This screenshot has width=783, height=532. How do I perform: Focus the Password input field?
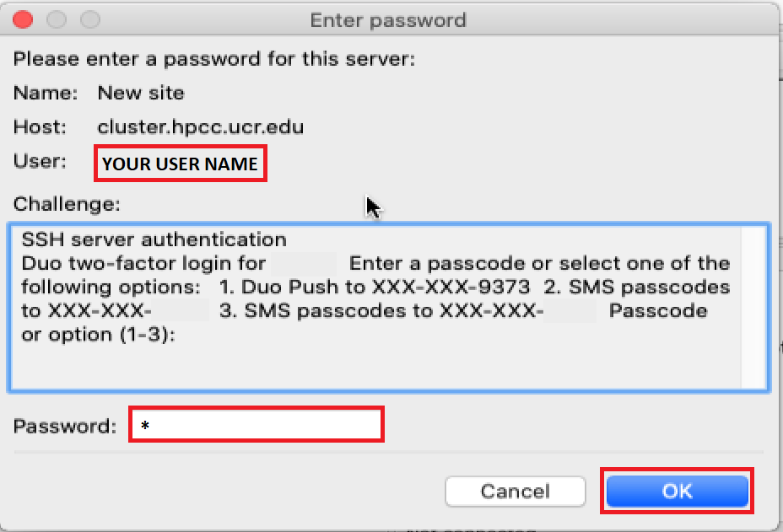(256, 424)
